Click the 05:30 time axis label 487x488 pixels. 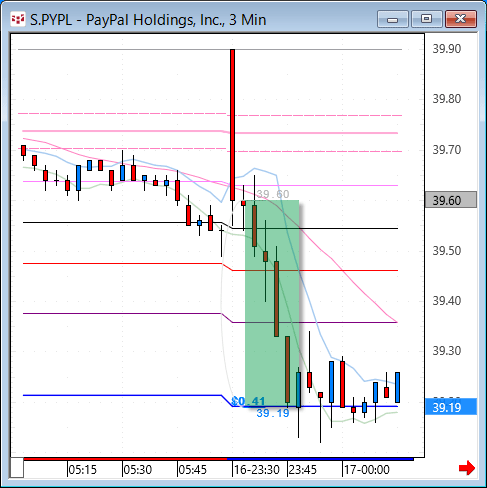pyautogui.click(x=138, y=470)
